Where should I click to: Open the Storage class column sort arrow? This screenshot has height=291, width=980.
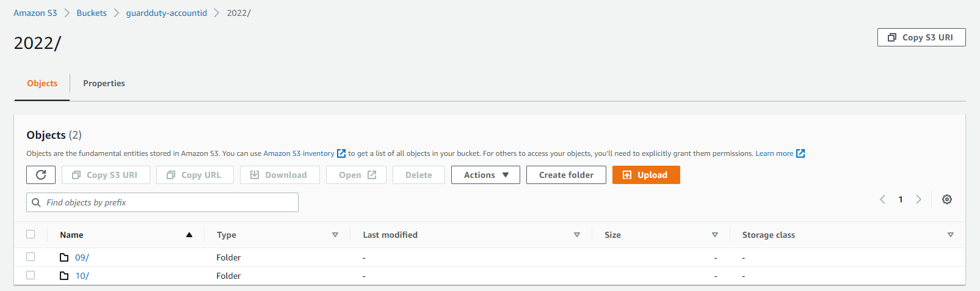click(x=950, y=235)
